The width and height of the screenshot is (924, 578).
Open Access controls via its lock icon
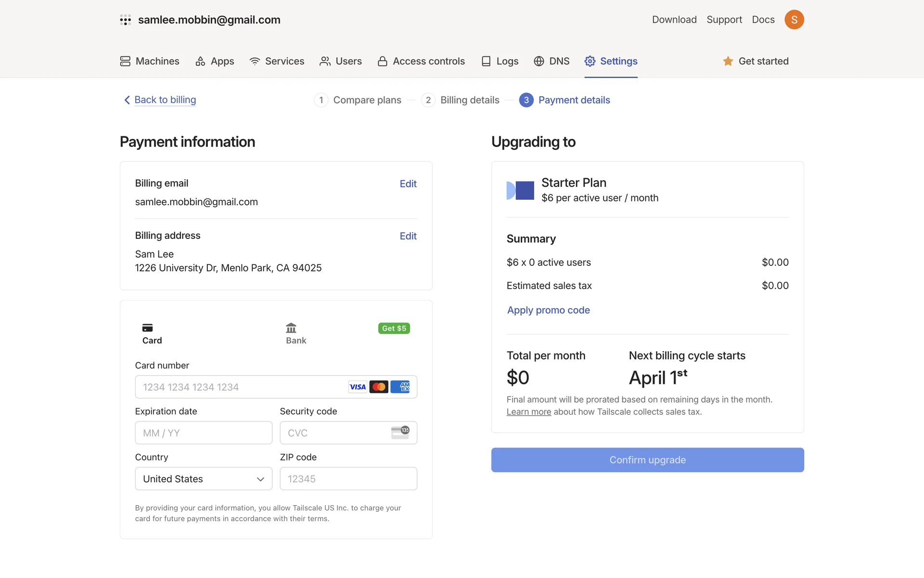(383, 61)
